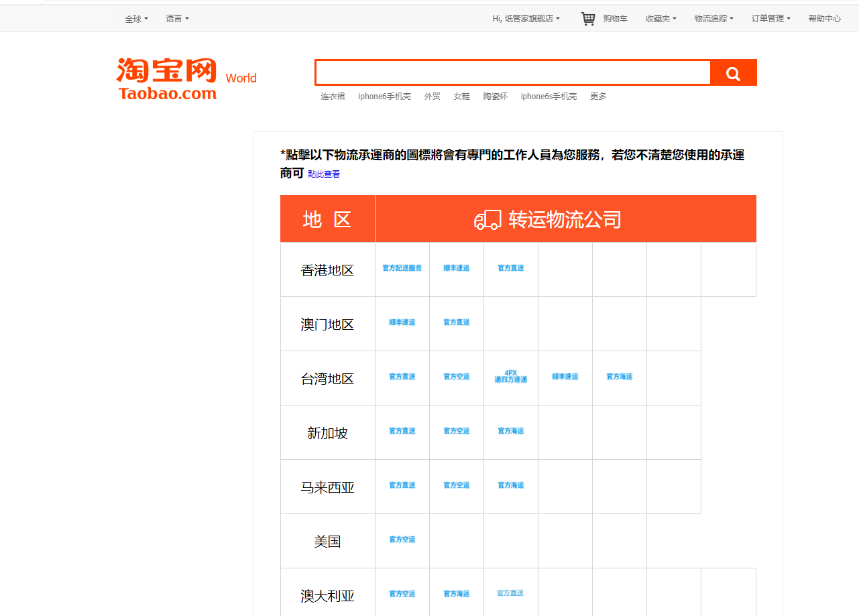Choose 官方直送 in the 新加坡 row
859x616 pixels.
[x=402, y=431]
